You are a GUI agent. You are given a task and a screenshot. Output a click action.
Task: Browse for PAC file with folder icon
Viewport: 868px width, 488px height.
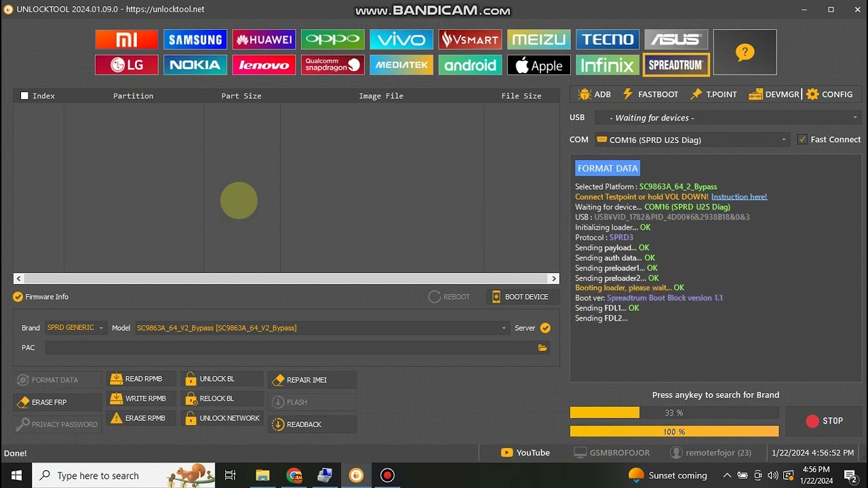[542, 348]
